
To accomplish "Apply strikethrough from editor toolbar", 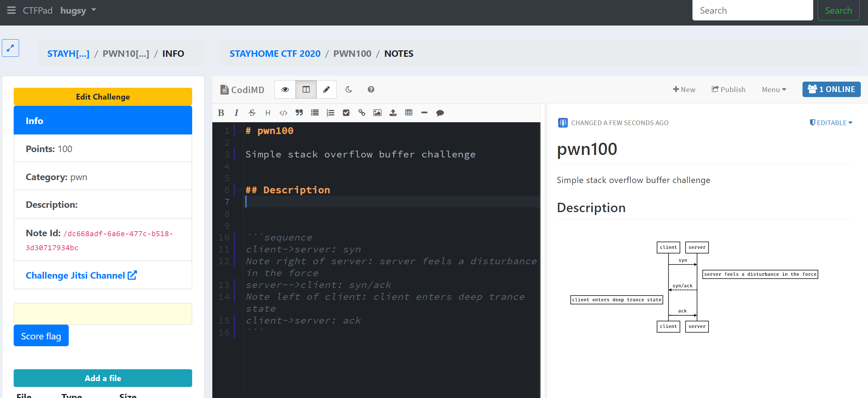I will 252,113.
